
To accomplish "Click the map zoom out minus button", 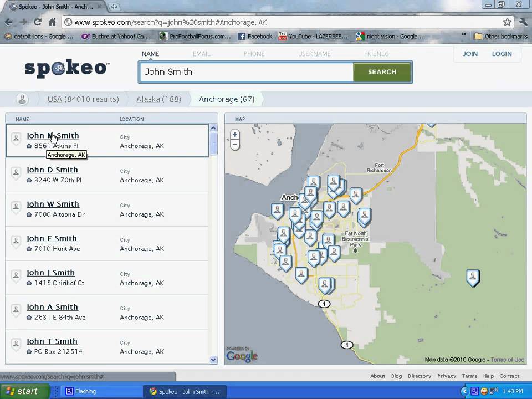I will tap(235, 145).
